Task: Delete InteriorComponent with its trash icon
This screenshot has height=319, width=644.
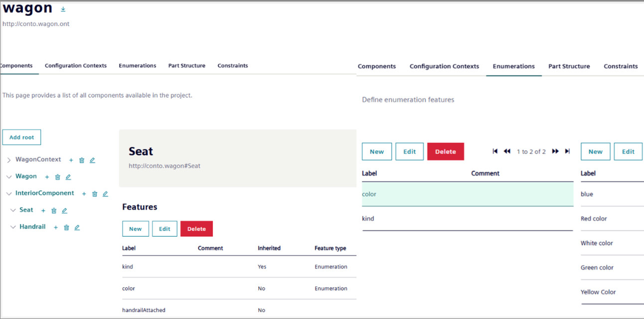Action: (95, 194)
